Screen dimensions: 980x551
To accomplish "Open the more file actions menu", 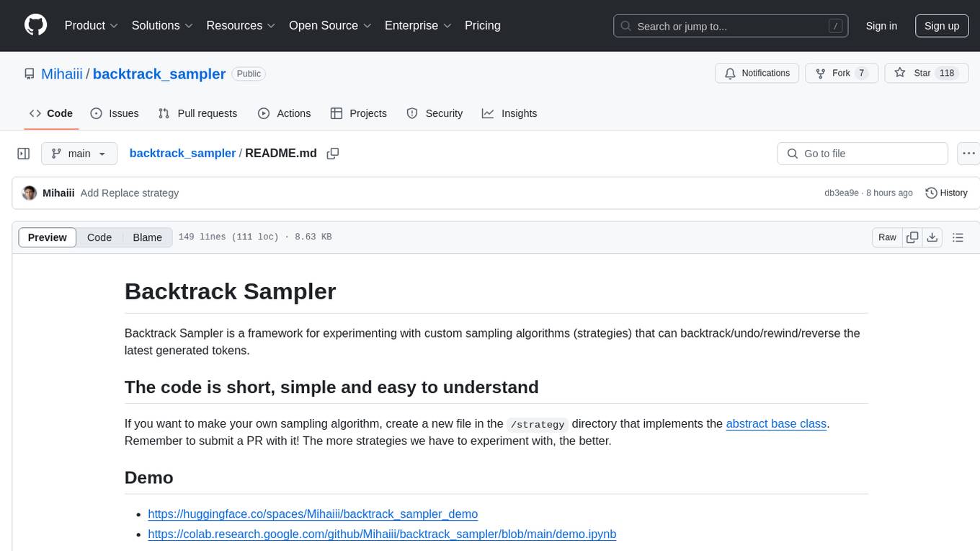I will (968, 154).
